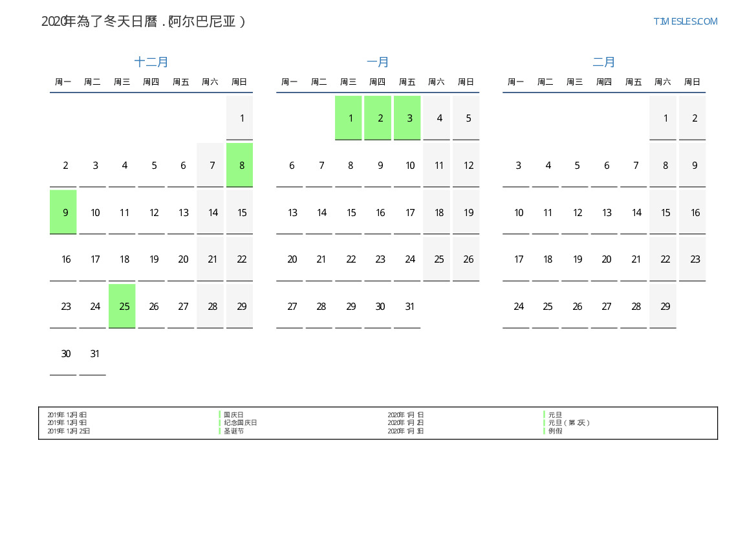This screenshot has width=756, height=535.
Task: Click green December 9 holiday cell
Action: 63,212
